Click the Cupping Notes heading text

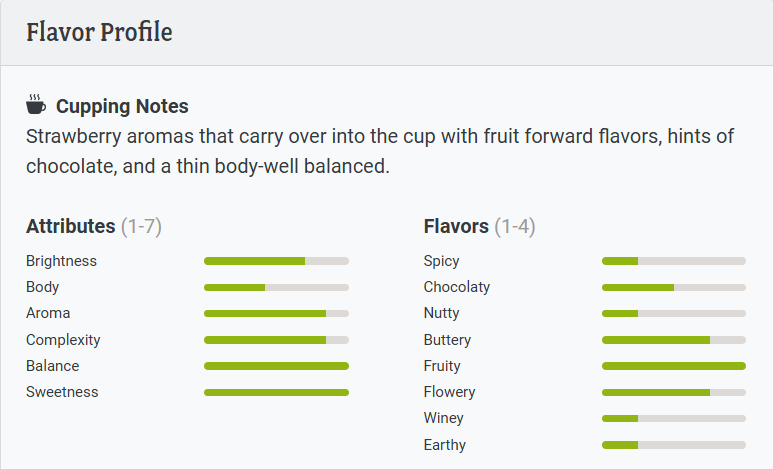(x=122, y=106)
